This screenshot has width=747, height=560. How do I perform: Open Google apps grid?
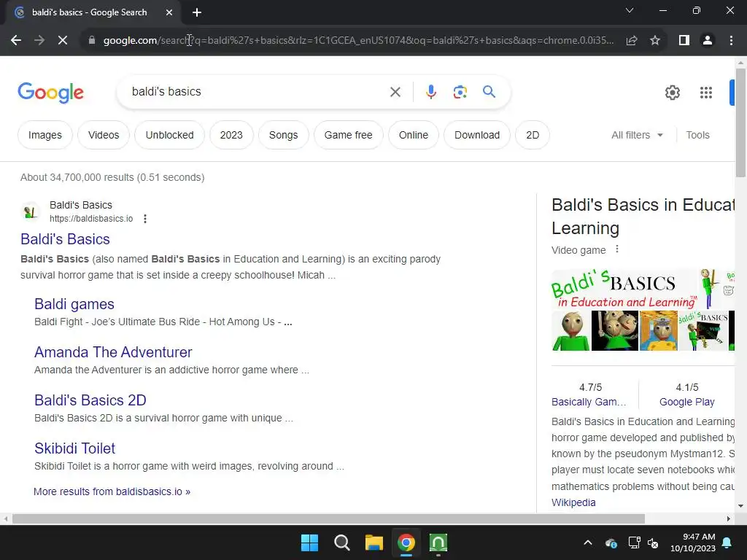(x=706, y=93)
